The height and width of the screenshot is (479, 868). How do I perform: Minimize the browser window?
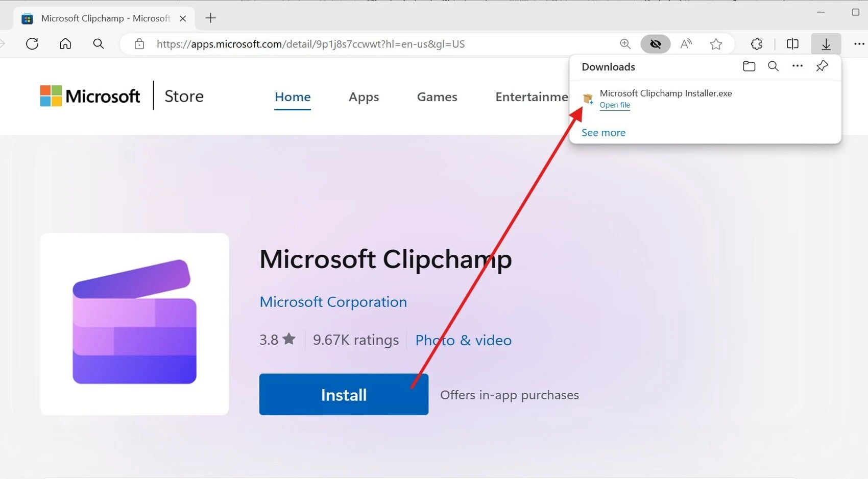coord(821,12)
